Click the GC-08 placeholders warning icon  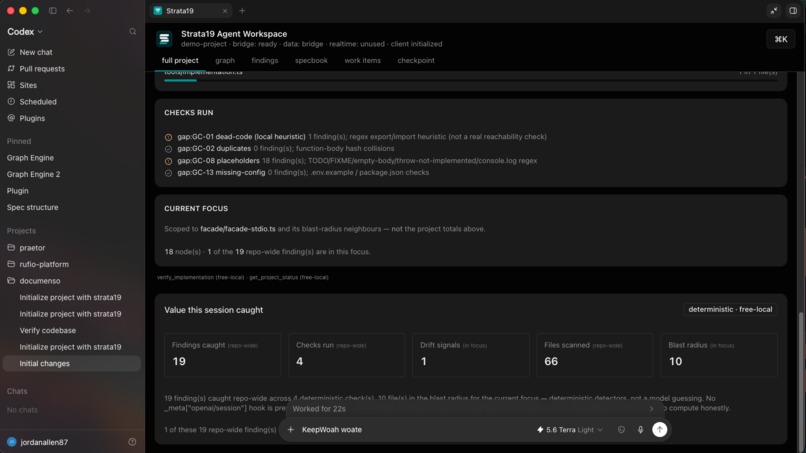[x=168, y=161]
